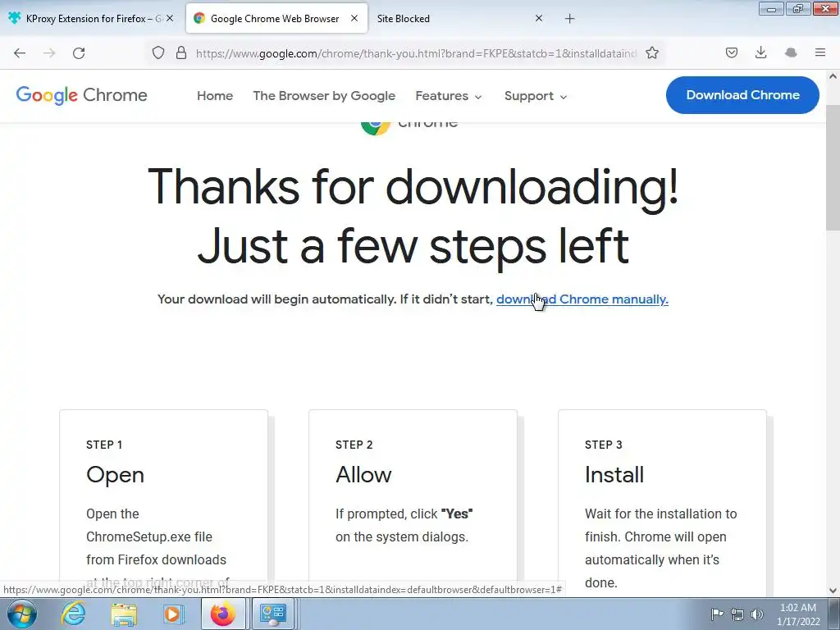This screenshot has height=630, width=840.
Task: Click the Step 3 Install heading
Action: [614, 475]
